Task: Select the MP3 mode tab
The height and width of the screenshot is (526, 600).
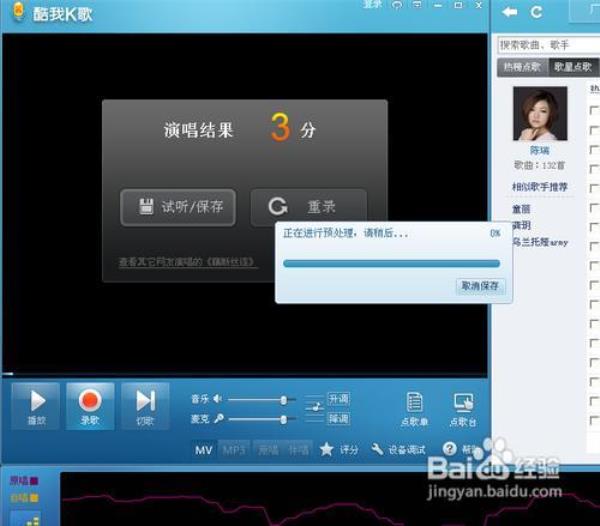Action: pyautogui.click(x=234, y=450)
